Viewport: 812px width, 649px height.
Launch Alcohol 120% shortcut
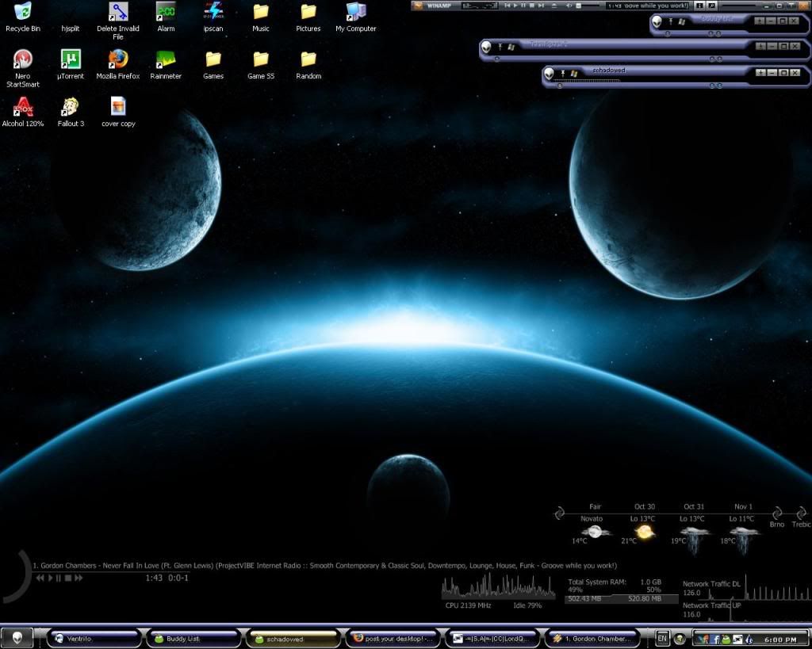[22, 112]
